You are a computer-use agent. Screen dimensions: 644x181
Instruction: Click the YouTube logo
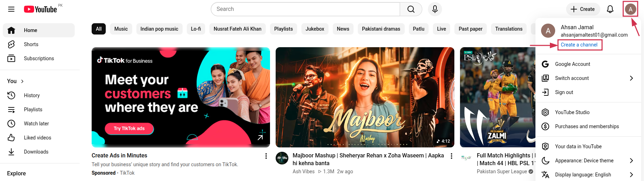pos(41,9)
